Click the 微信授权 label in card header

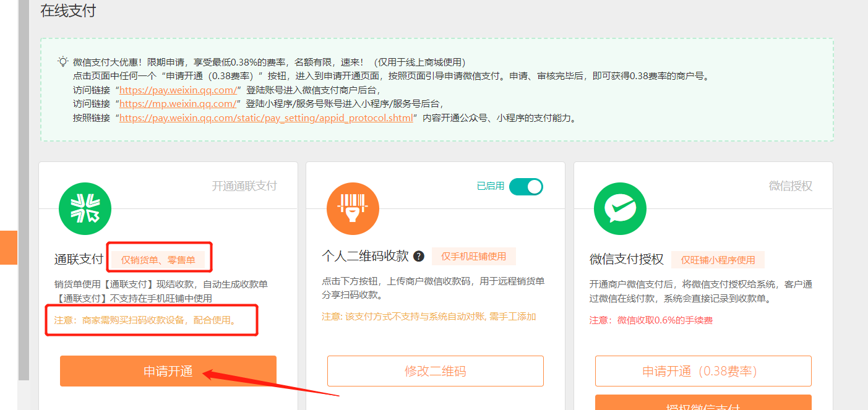pyautogui.click(x=791, y=186)
